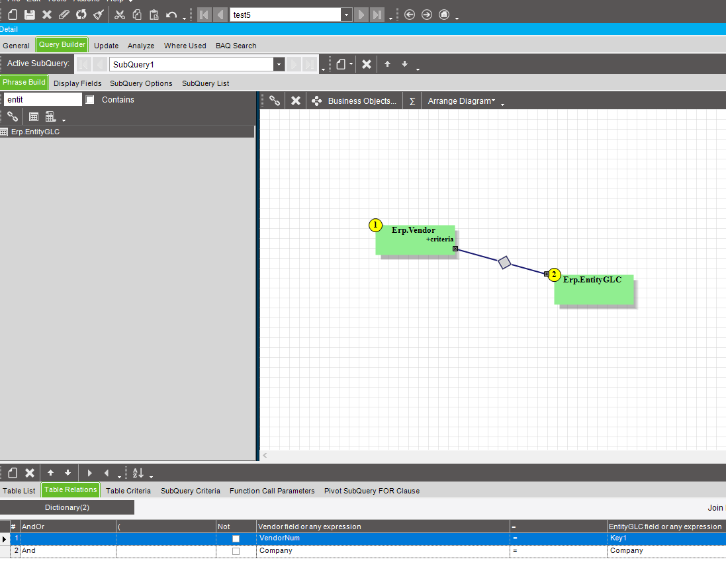Click the calculator-table icon below search box
This screenshot has height=588, width=726.
point(50,116)
